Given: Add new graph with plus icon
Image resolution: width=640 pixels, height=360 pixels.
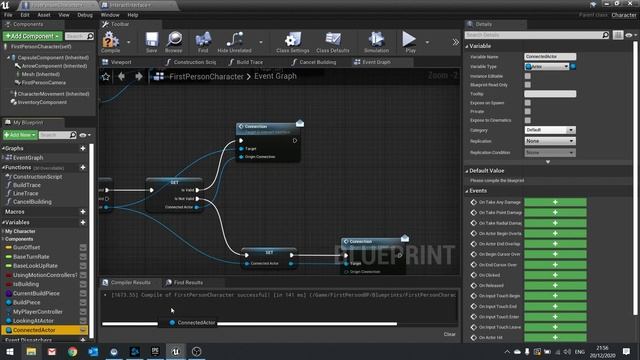Looking at the screenshot, I should [x=83, y=149].
